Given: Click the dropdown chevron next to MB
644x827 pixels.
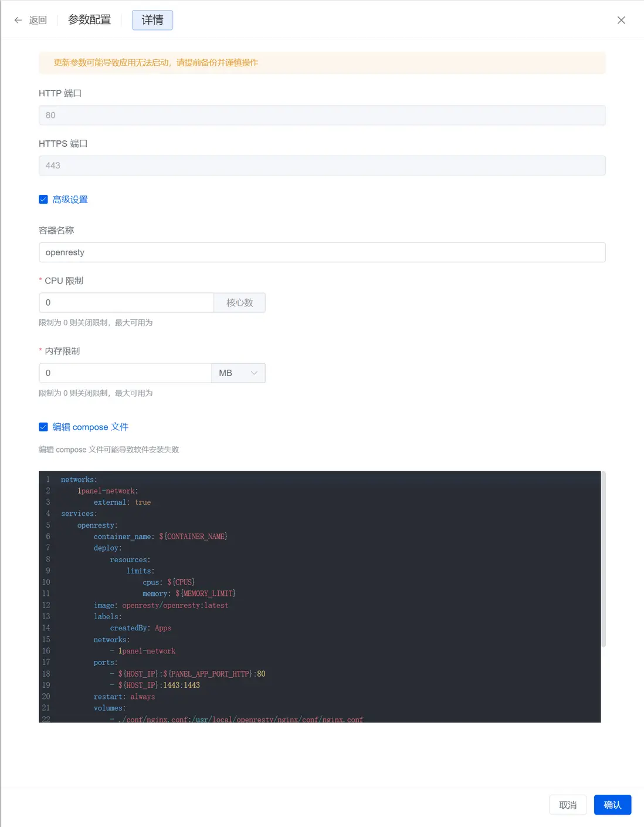Looking at the screenshot, I should point(254,373).
